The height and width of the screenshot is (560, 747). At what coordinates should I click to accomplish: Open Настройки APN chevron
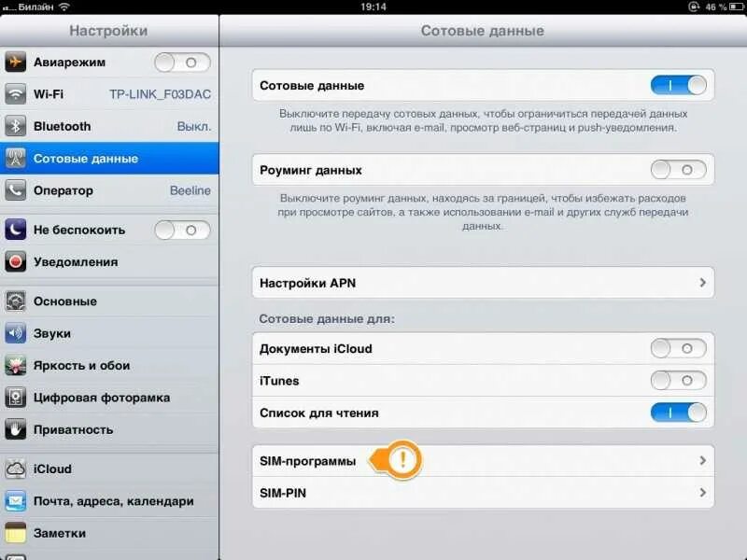coord(703,283)
